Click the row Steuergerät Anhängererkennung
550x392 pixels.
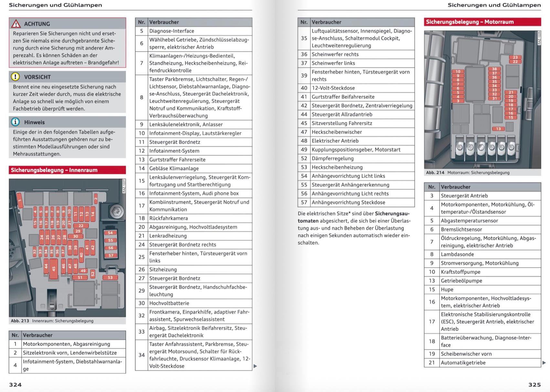point(356,185)
